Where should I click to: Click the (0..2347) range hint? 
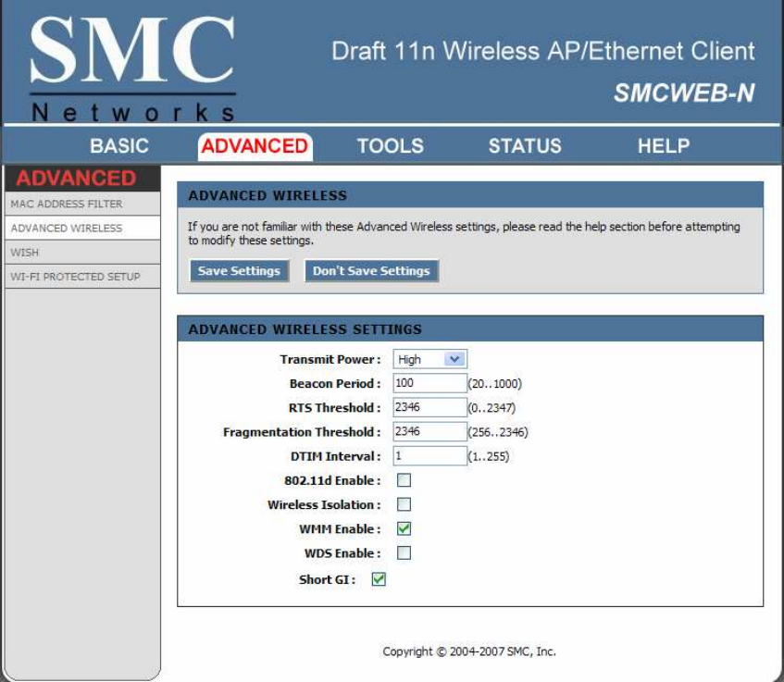tap(492, 407)
